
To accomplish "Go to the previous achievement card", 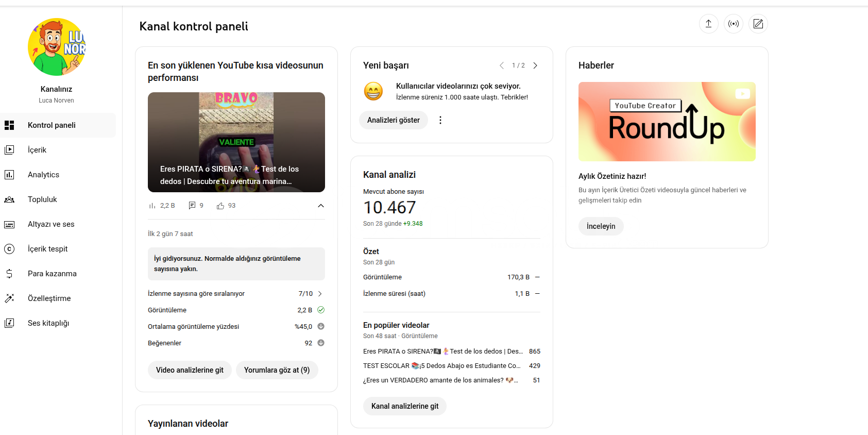I will coord(501,65).
